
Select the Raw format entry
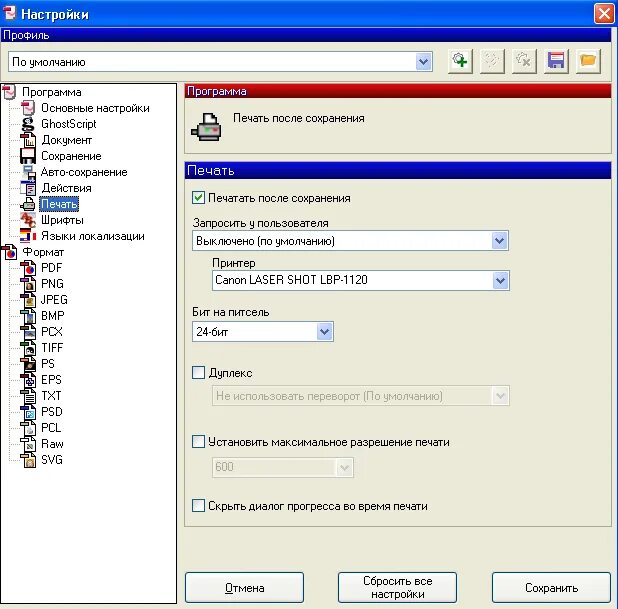click(x=52, y=444)
